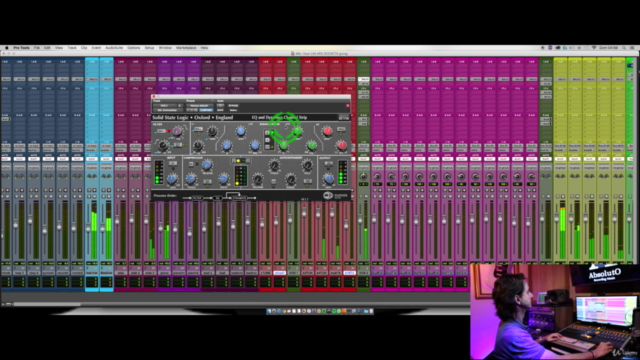Viewport: 640px width, 360px height.
Task: Open the plugin track selector dropdown
Action: 164,105
